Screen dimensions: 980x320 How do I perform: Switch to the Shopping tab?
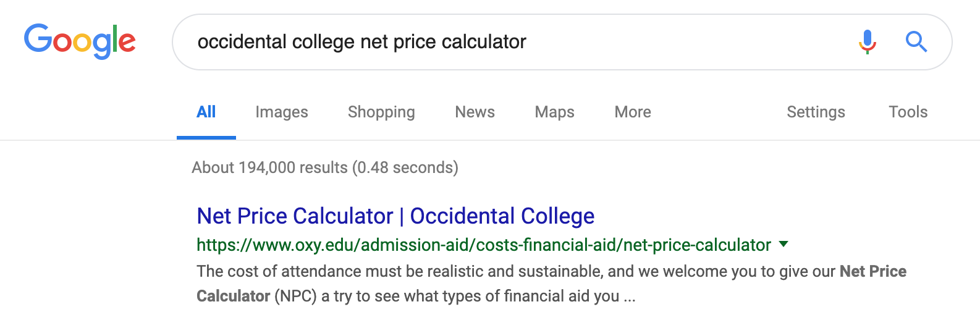(381, 112)
